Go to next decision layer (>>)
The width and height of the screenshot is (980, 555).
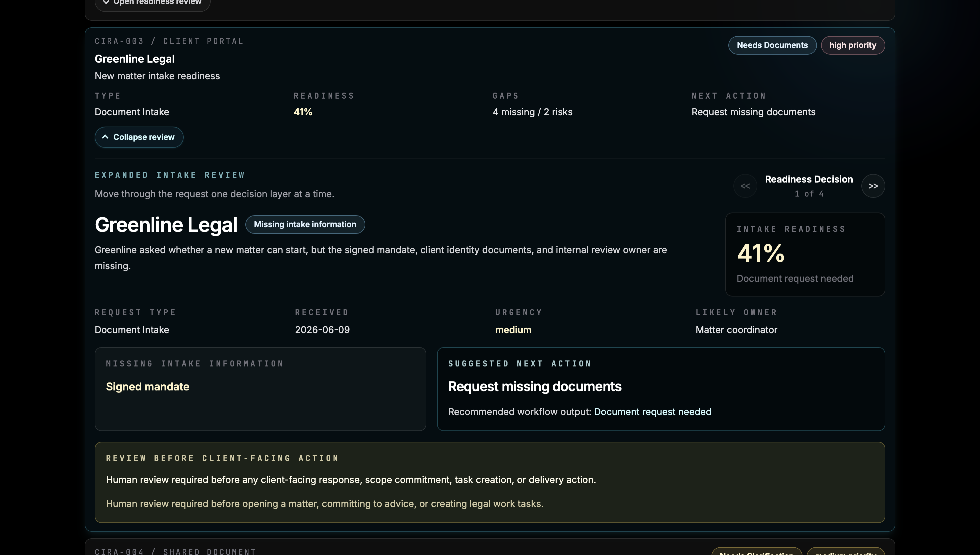(873, 186)
